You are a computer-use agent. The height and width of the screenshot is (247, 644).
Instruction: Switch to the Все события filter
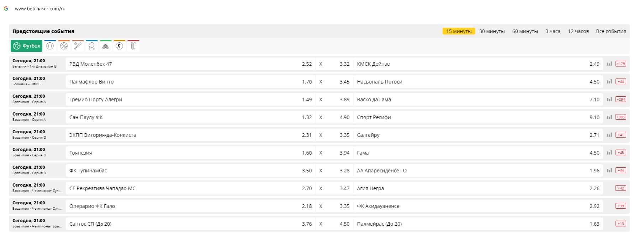pyautogui.click(x=611, y=31)
